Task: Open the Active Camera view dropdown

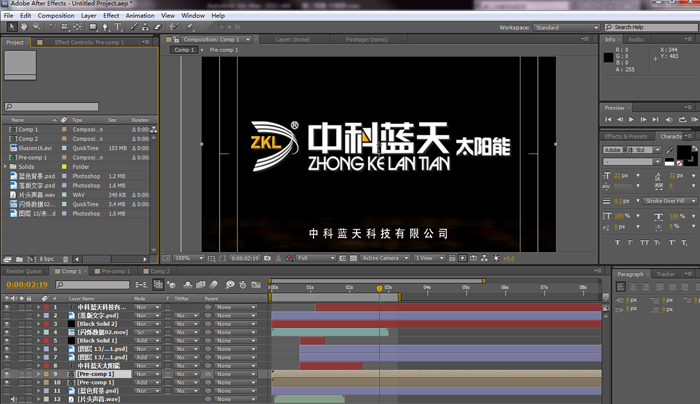Action: coord(383,258)
